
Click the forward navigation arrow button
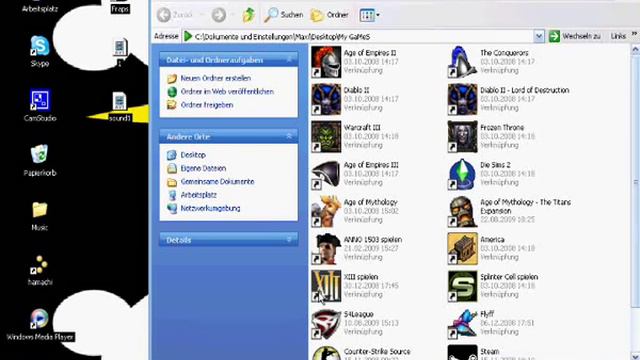pos(219,15)
